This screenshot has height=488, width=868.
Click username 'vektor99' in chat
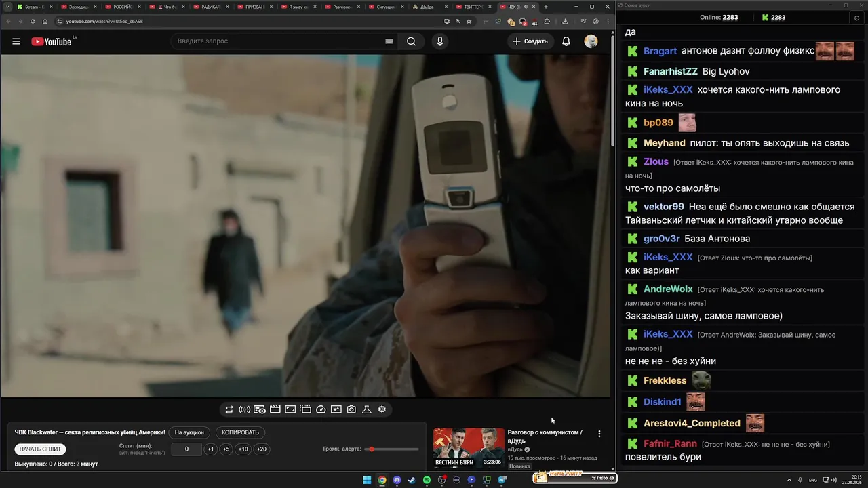pos(663,207)
